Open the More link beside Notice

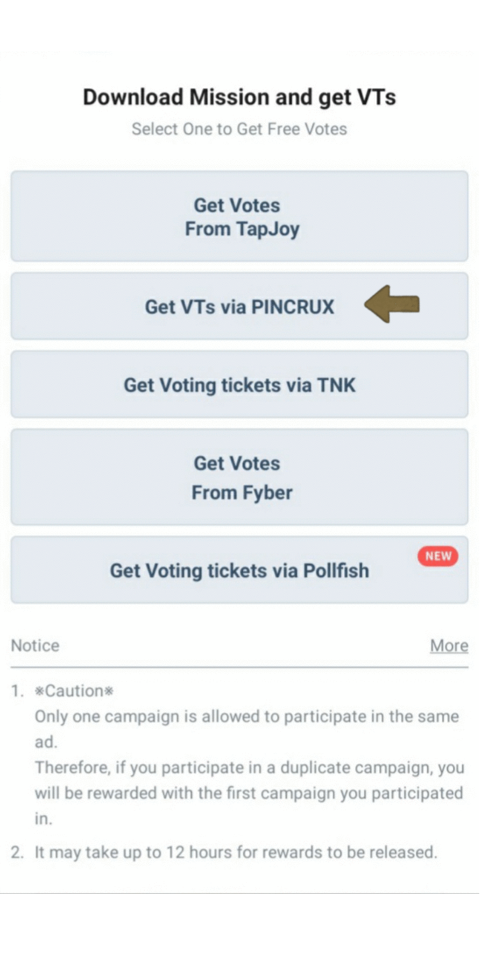click(449, 646)
